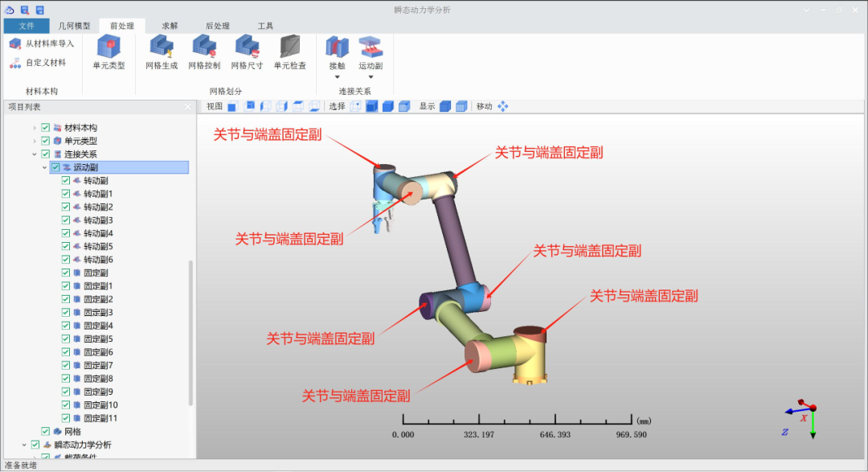868x472 pixels.
Task: Open the title bar ribbon options chevron
Action: 807,10
